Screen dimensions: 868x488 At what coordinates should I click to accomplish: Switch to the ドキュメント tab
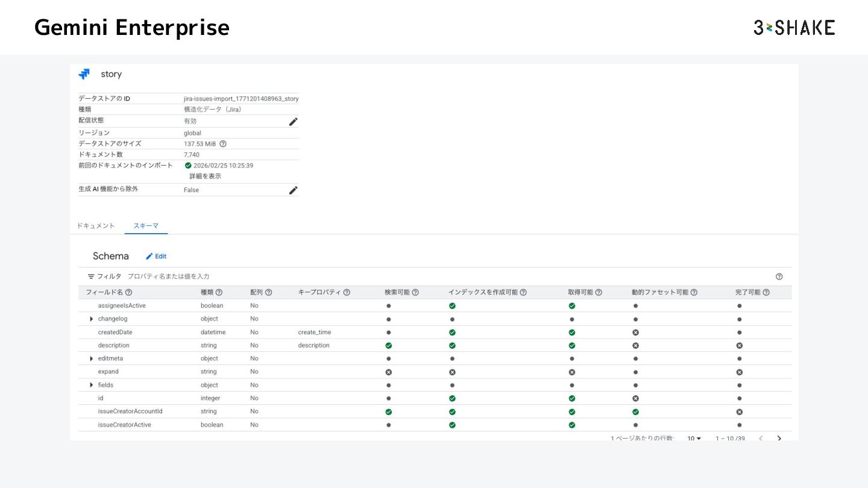click(x=95, y=226)
